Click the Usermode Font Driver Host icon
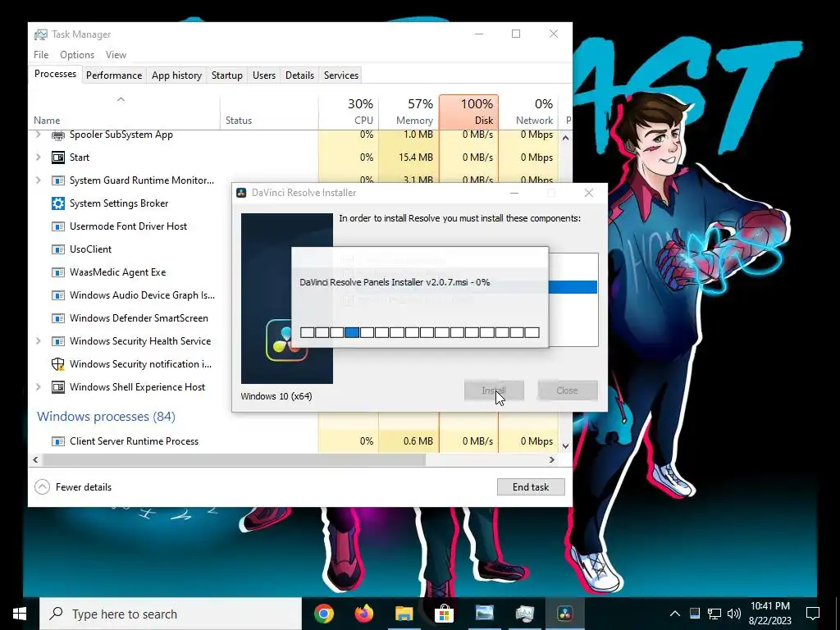840x630 pixels. pos(58,226)
